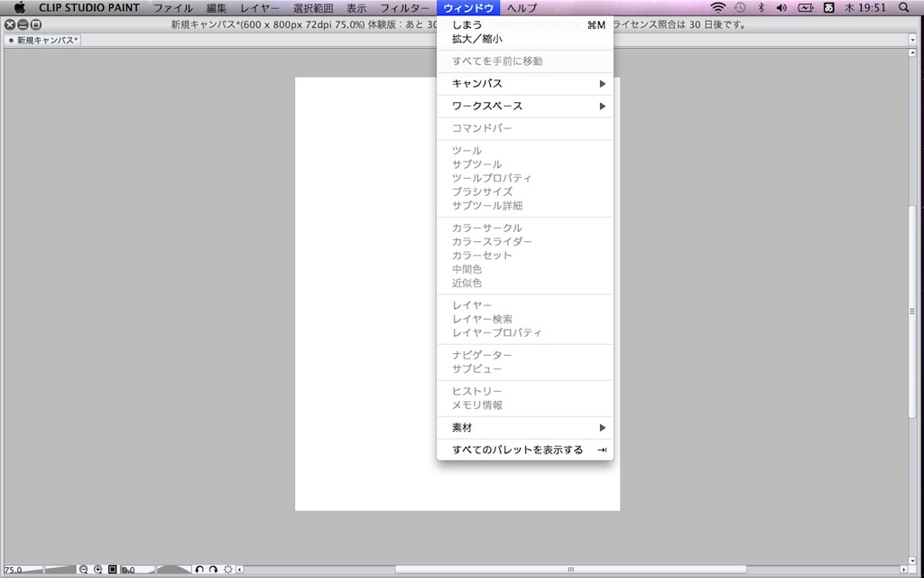Screen dimensions: 924x578
Task: Open the Bluetooth menu icon
Action: [761, 7]
